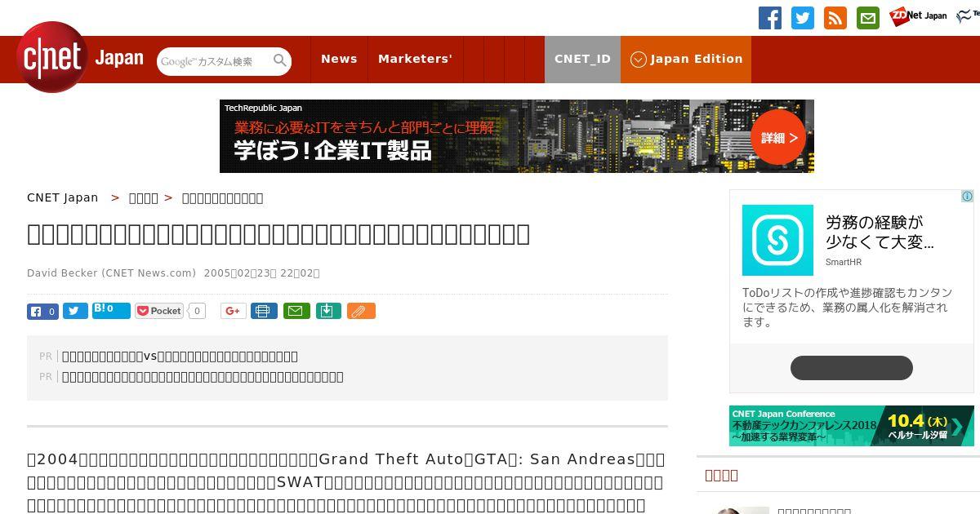Save article to Pocket

tap(159, 311)
